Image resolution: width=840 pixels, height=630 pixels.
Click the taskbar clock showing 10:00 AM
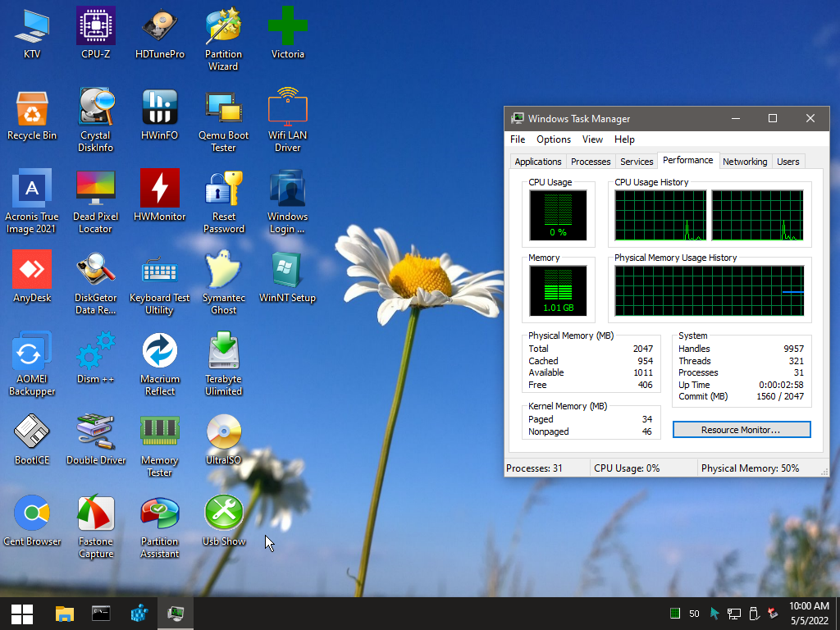tap(809, 614)
